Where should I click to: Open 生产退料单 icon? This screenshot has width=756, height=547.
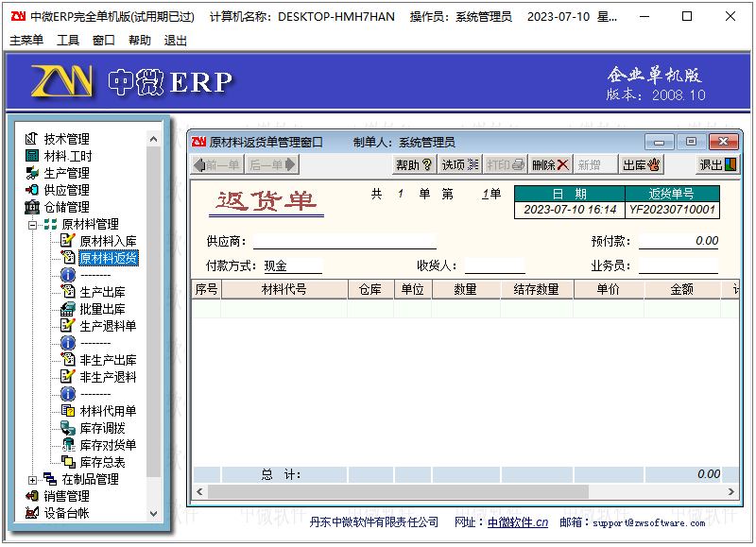(68, 326)
